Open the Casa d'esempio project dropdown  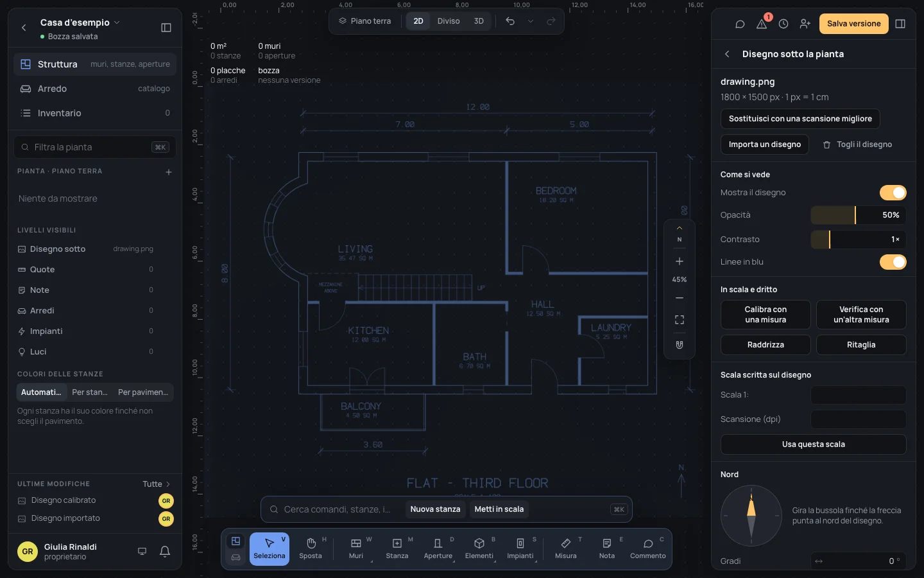(x=80, y=22)
